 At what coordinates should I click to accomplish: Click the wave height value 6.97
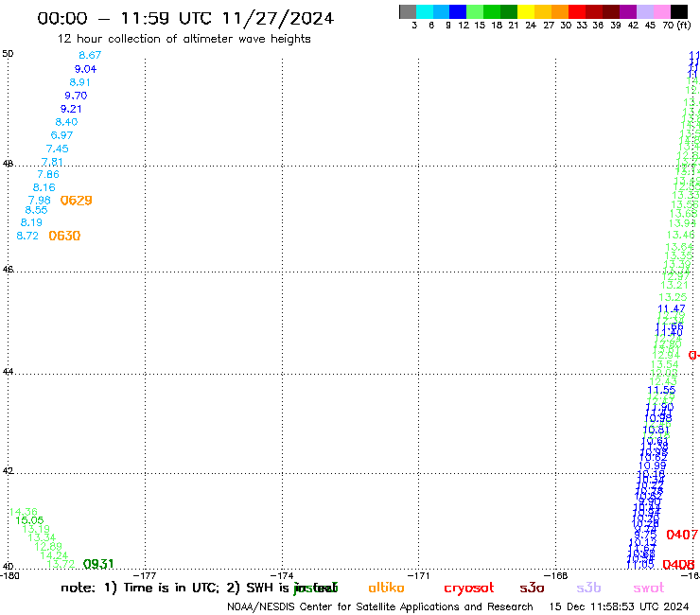[61, 135]
